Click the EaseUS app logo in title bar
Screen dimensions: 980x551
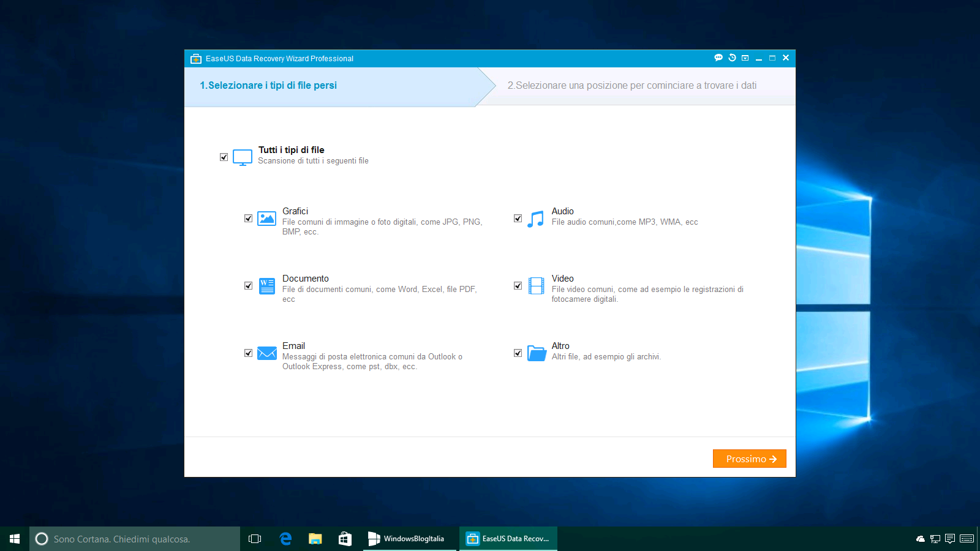(x=196, y=59)
